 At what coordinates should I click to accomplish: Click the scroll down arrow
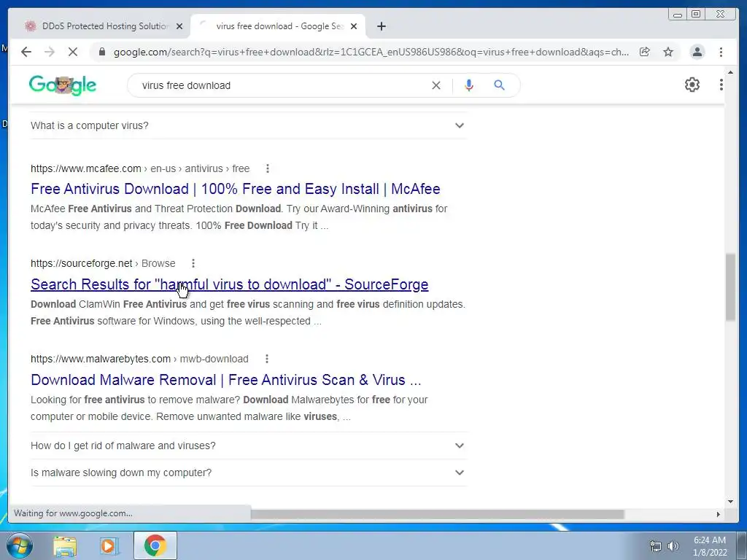tap(730, 502)
